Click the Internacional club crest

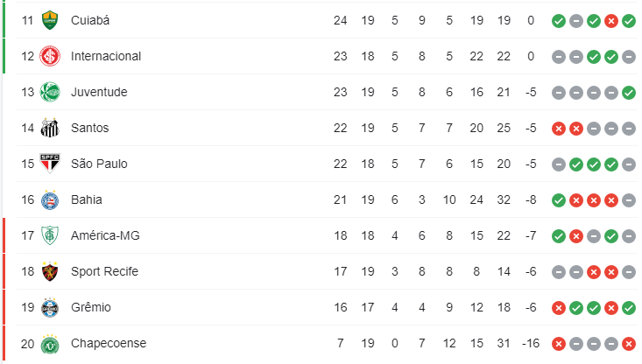(50, 56)
